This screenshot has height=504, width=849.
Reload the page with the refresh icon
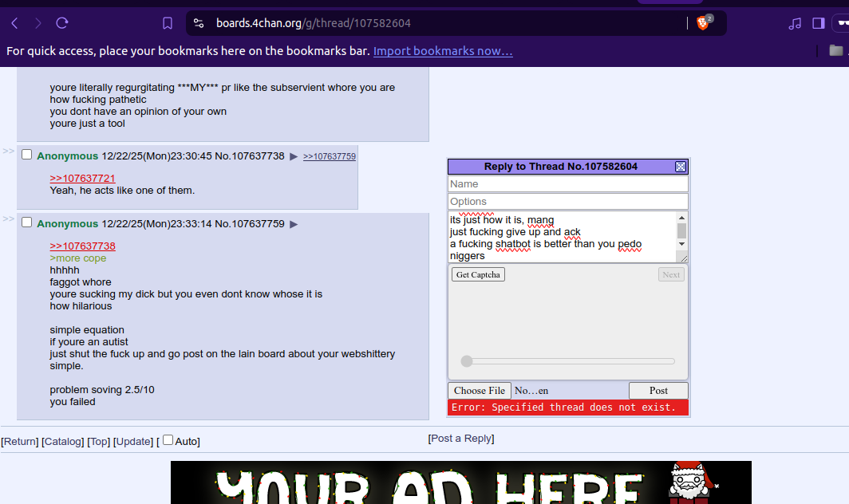coord(62,23)
